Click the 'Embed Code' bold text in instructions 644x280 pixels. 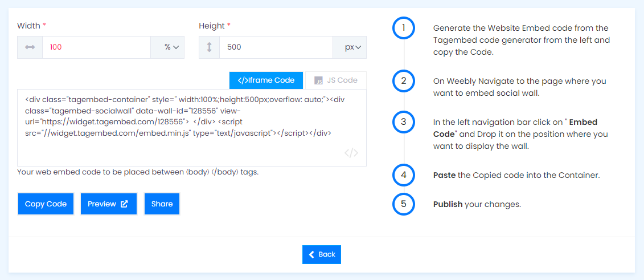point(515,128)
